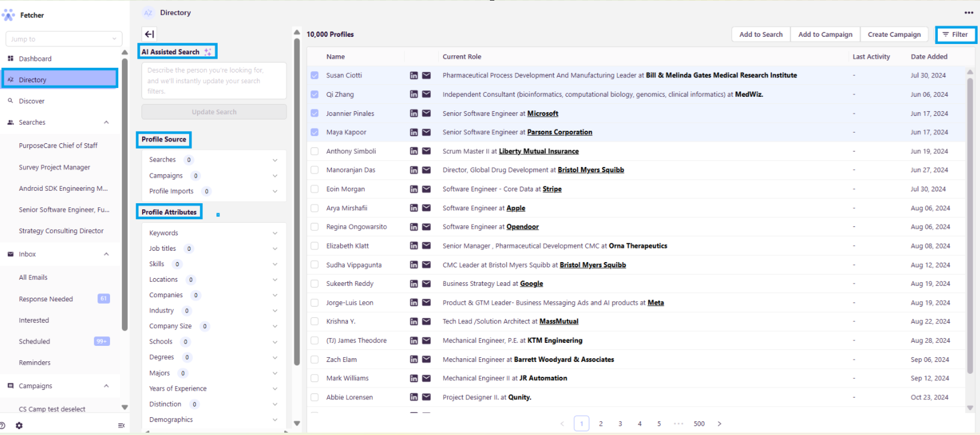
Task: Open the settings gear in bottom left
Action: click(x=19, y=425)
